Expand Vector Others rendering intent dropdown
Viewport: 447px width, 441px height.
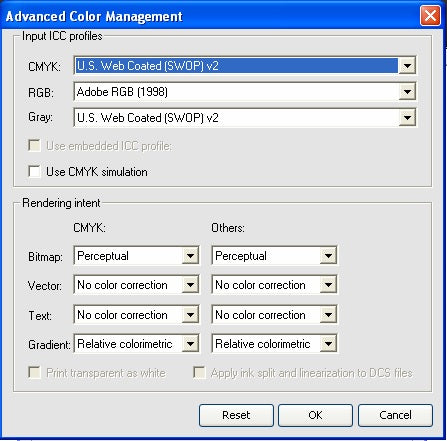tap(328, 285)
